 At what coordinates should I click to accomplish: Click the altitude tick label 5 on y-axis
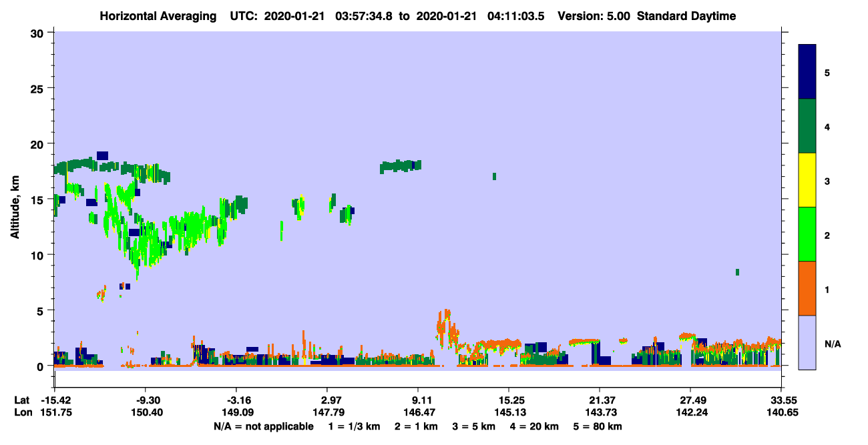coord(41,310)
